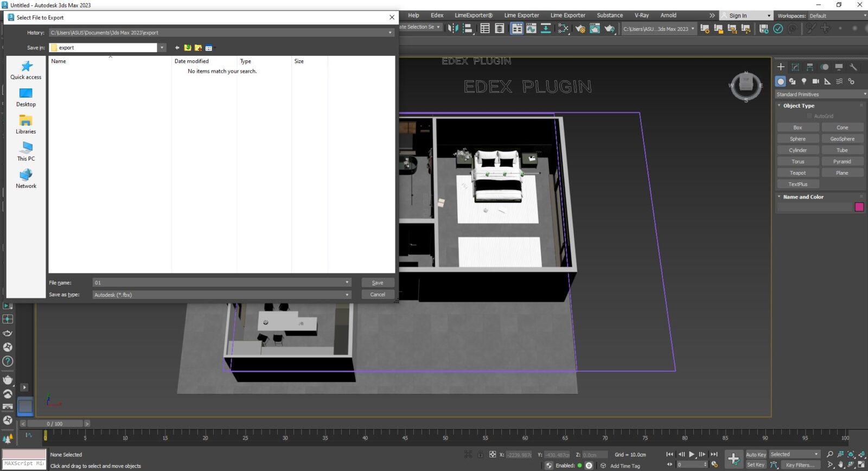Open the Save as type dropdown
The height and width of the screenshot is (471, 868).
click(347, 295)
